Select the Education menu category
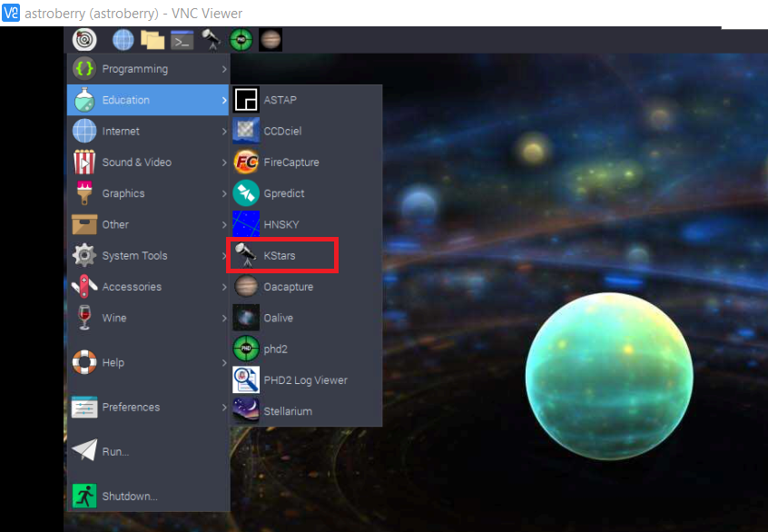This screenshot has height=532, width=768. coord(148,100)
